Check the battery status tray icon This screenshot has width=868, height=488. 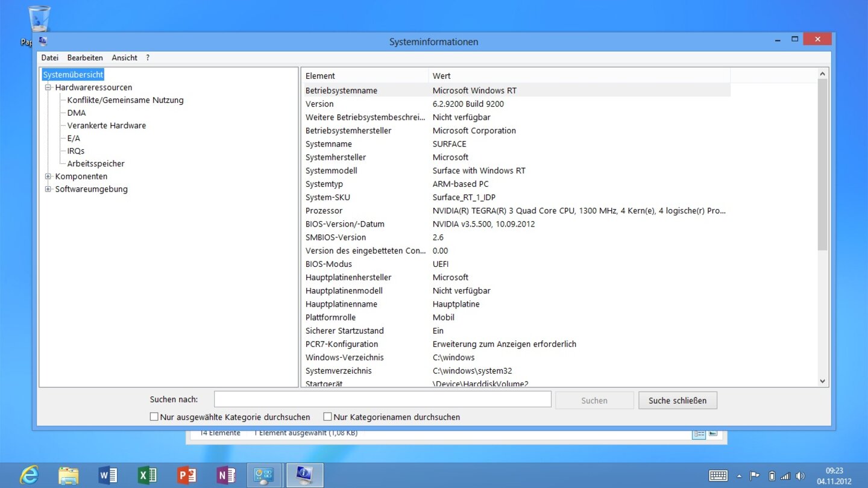pyautogui.click(x=772, y=476)
